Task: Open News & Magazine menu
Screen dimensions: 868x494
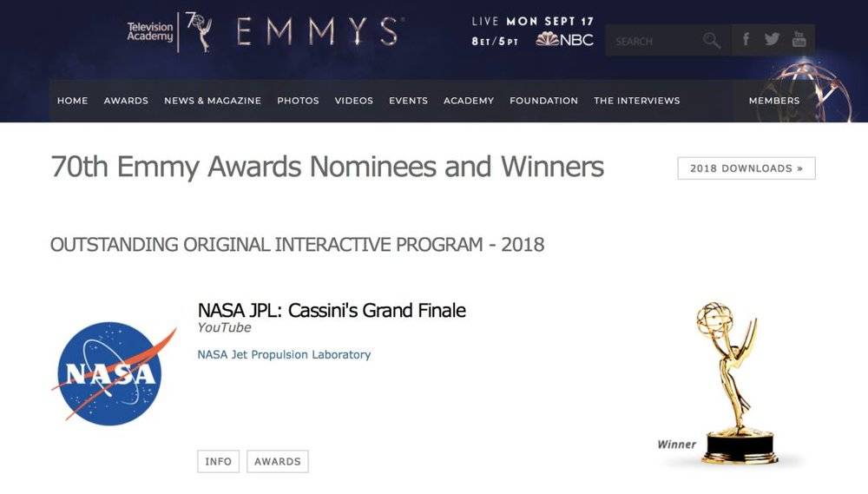Action: tap(213, 101)
